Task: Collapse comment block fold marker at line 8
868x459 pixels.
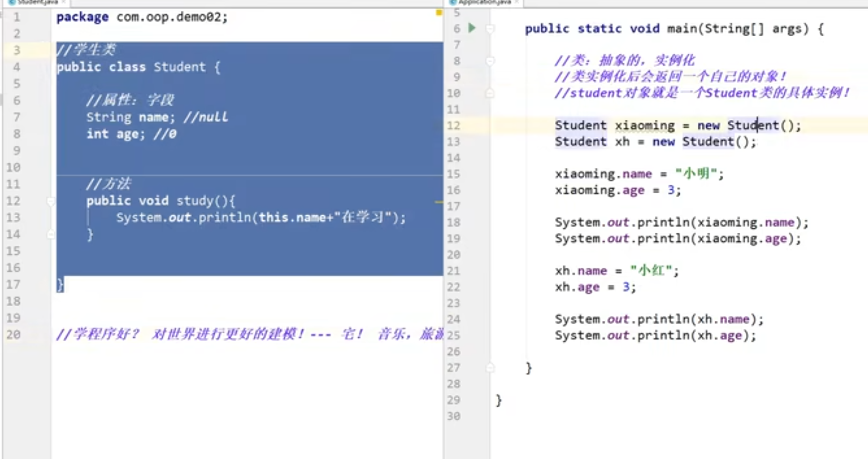Action: pyautogui.click(x=490, y=61)
